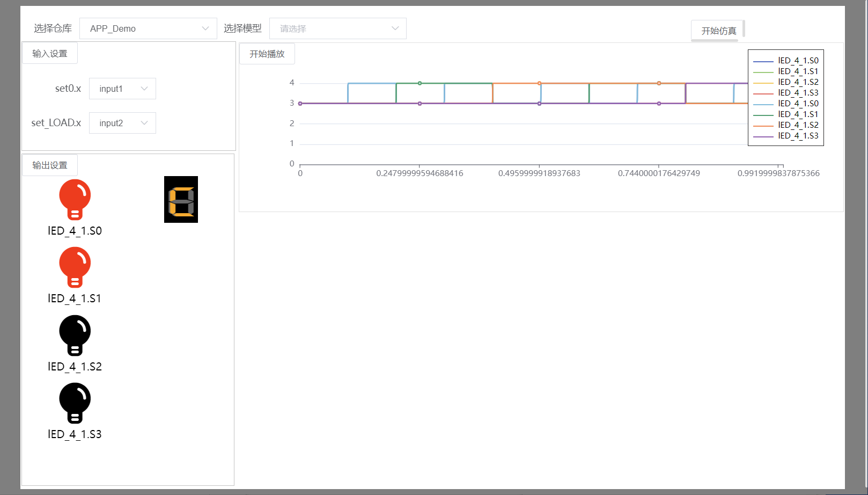Click the x-axis label 0.24799999594688416
Screen dimensions: 868x495
420,173
